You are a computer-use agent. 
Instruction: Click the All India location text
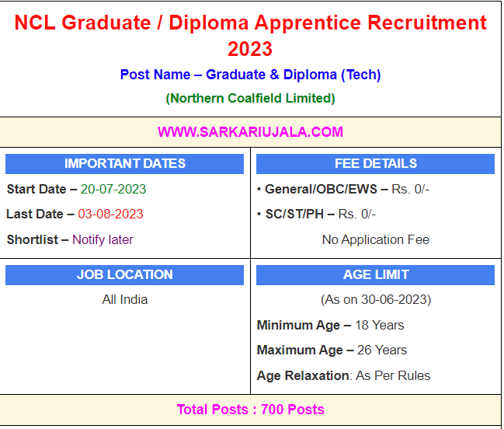125,299
